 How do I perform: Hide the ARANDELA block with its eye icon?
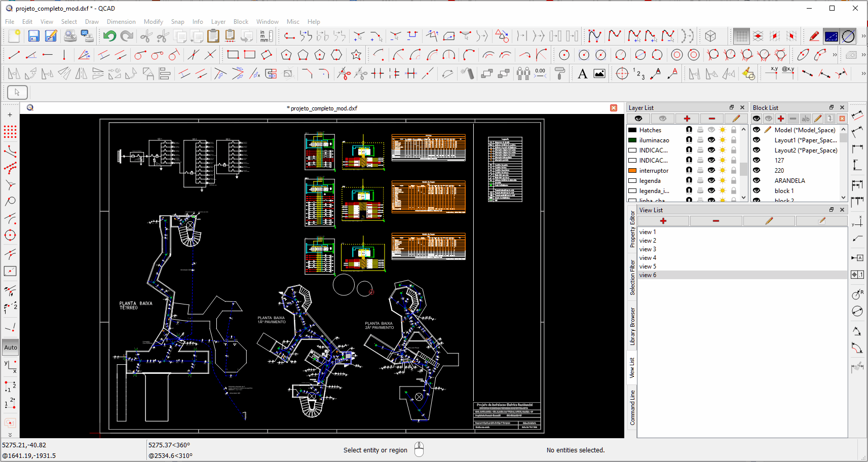(757, 181)
